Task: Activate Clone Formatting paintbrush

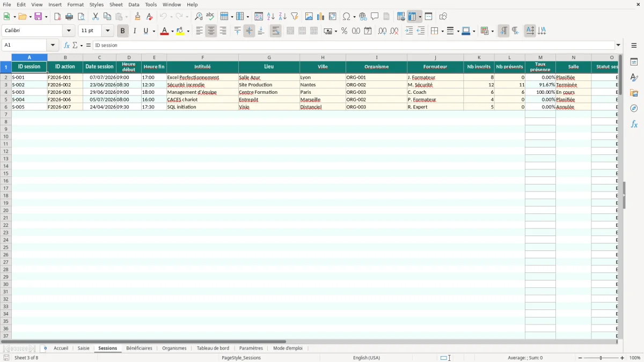Action: (138, 17)
